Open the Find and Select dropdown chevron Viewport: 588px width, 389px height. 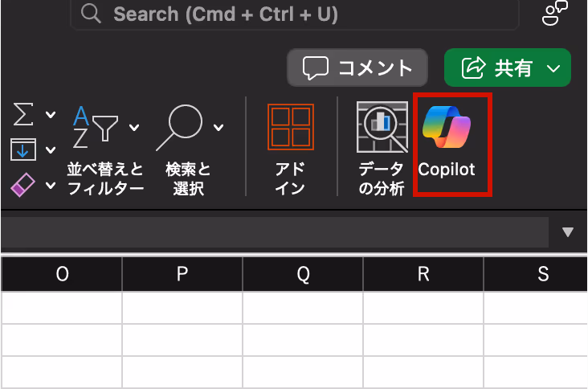point(218,128)
